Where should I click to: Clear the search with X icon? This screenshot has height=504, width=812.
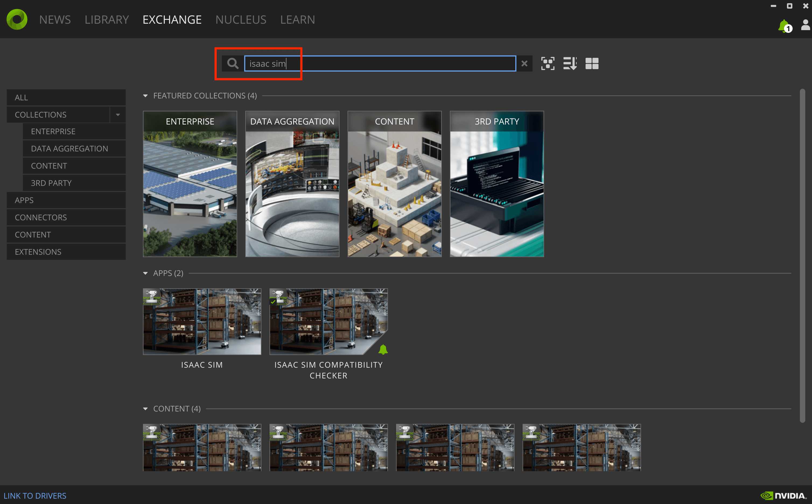click(524, 63)
